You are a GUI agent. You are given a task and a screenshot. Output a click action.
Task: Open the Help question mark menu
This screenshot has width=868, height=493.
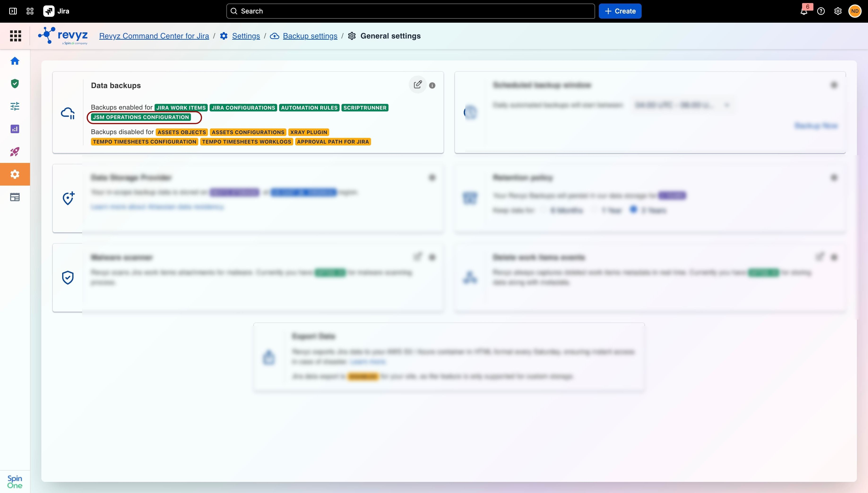click(x=821, y=11)
